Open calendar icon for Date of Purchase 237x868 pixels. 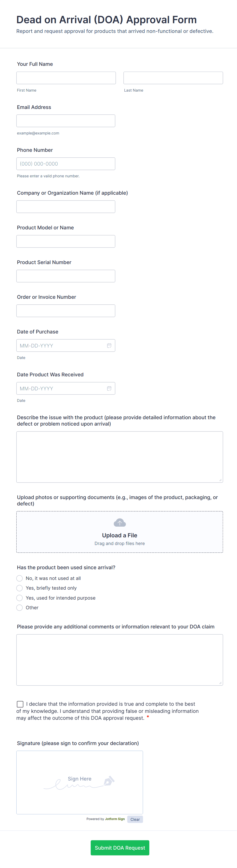pyautogui.click(x=109, y=345)
